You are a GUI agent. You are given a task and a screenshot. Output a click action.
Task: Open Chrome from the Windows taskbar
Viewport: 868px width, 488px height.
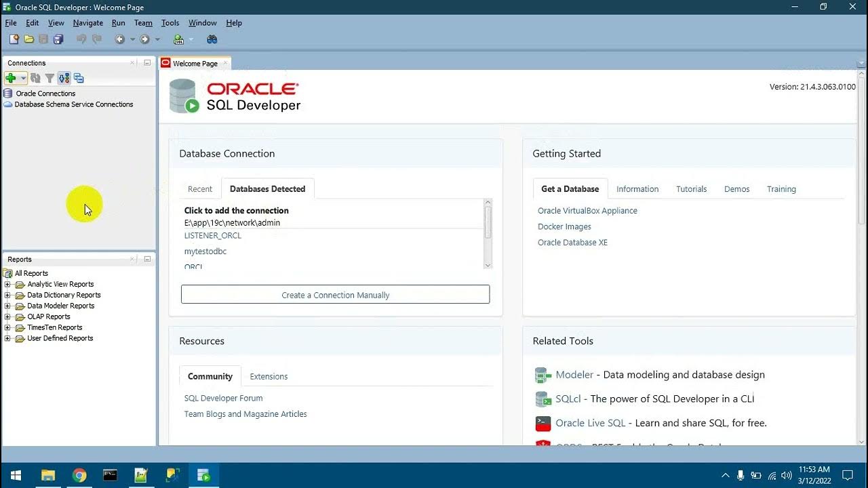[x=79, y=475]
